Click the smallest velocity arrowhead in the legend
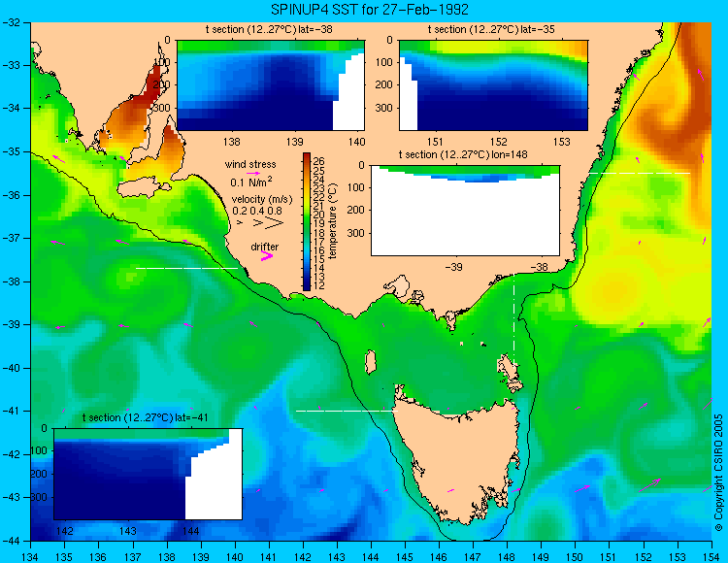The height and width of the screenshot is (563, 728). click(240, 223)
